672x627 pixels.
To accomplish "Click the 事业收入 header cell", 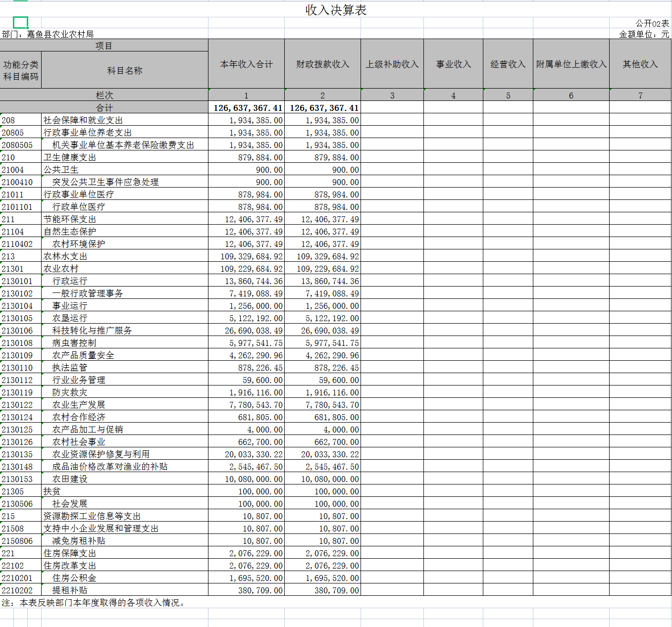I will click(453, 64).
